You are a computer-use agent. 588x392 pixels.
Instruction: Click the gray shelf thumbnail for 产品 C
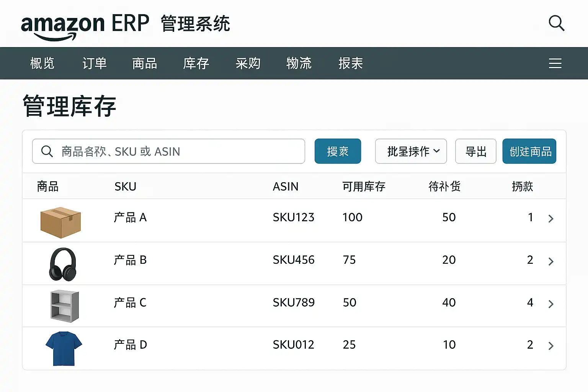[65, 306]
